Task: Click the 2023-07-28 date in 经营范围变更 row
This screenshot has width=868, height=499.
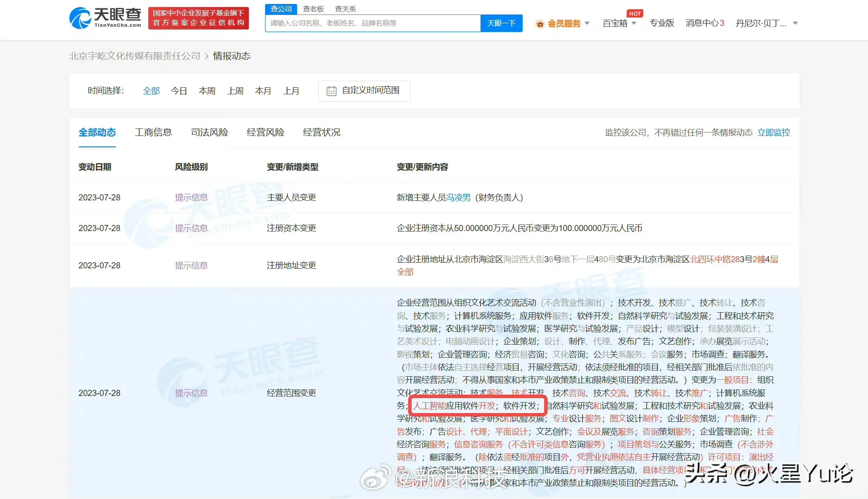Action: pos(100,393)
